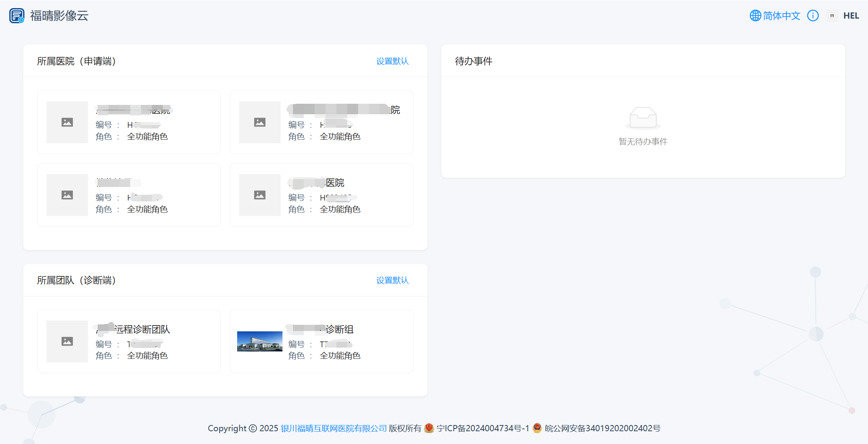
Task: Open 宁ICP备2024004734号-1 link
Action: (482, 428)
